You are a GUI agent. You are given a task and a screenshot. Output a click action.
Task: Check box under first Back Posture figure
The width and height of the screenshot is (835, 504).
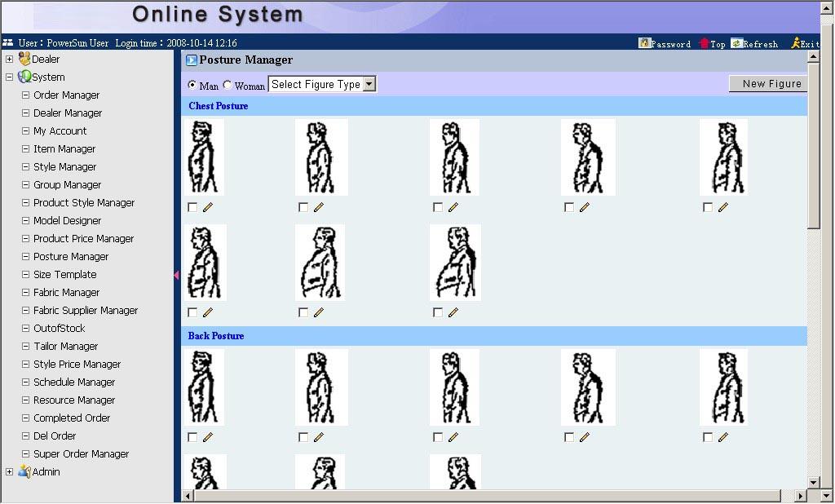point(192,437)
